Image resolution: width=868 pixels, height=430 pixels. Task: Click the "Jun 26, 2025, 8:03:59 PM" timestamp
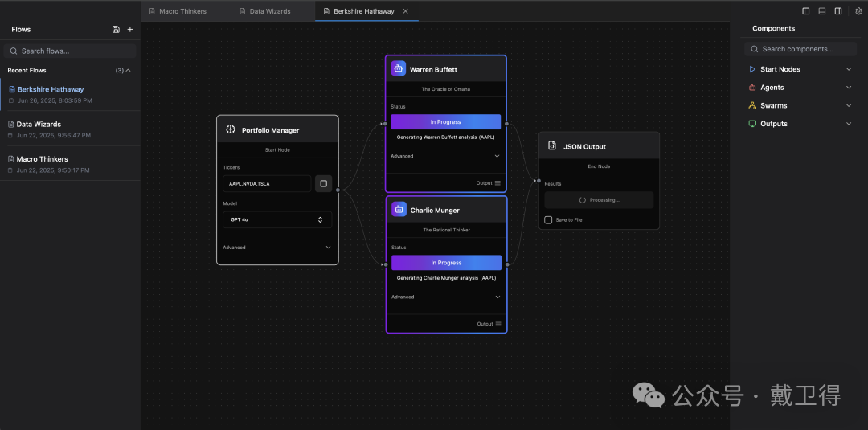(55, 100)
